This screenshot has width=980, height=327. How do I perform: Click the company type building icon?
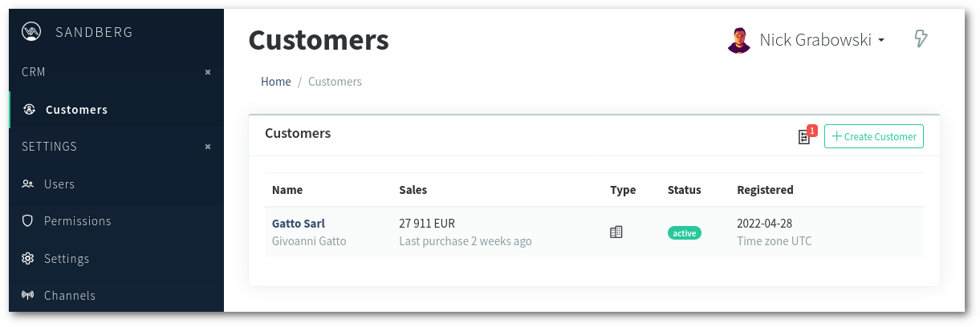tap(616, 232)
